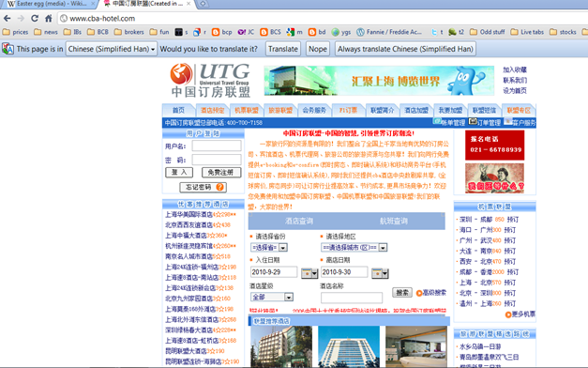Open the 'prices' bookmark folder
This screenshot has height=368, width=588.
click(15, 32)
